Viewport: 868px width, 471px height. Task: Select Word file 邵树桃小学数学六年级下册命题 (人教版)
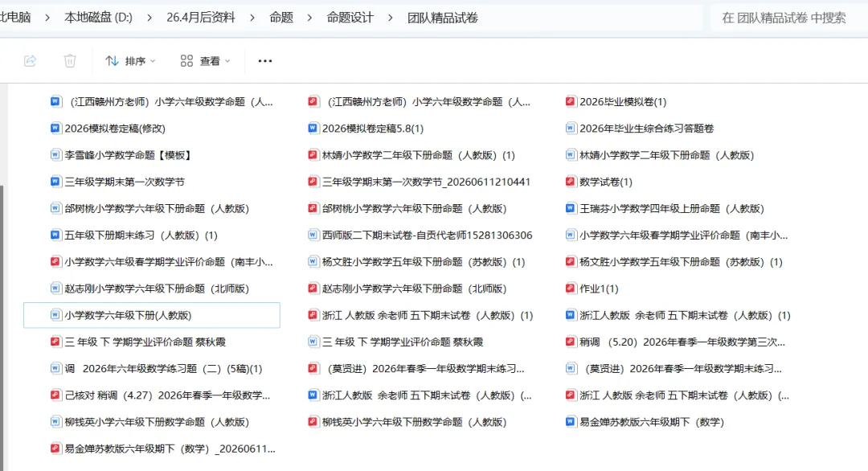point(150,209)
